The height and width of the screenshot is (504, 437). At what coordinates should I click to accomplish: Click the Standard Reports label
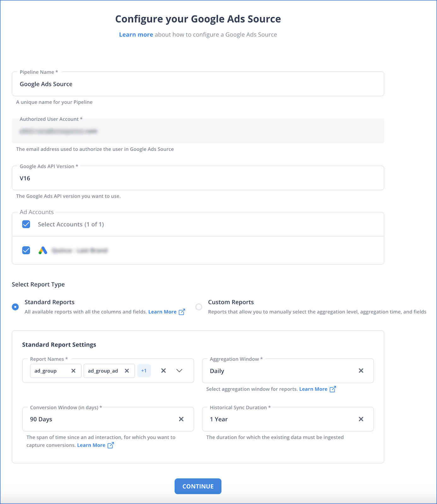click(50, 302)
